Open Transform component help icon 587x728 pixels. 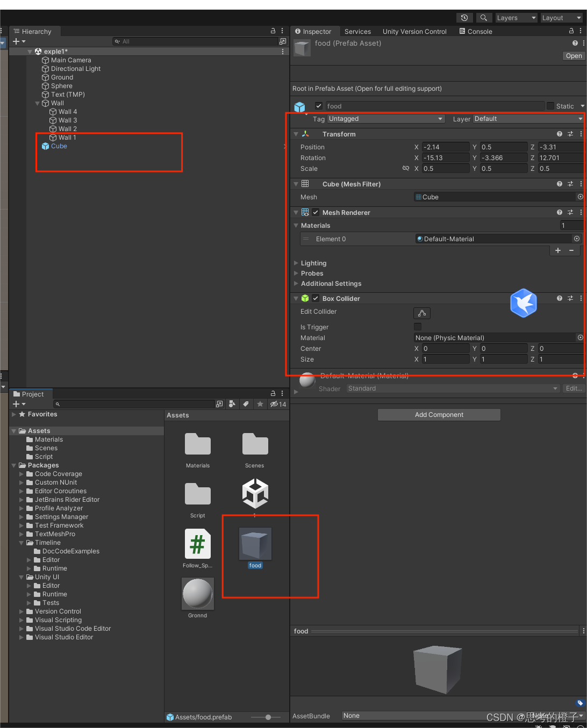560,134
